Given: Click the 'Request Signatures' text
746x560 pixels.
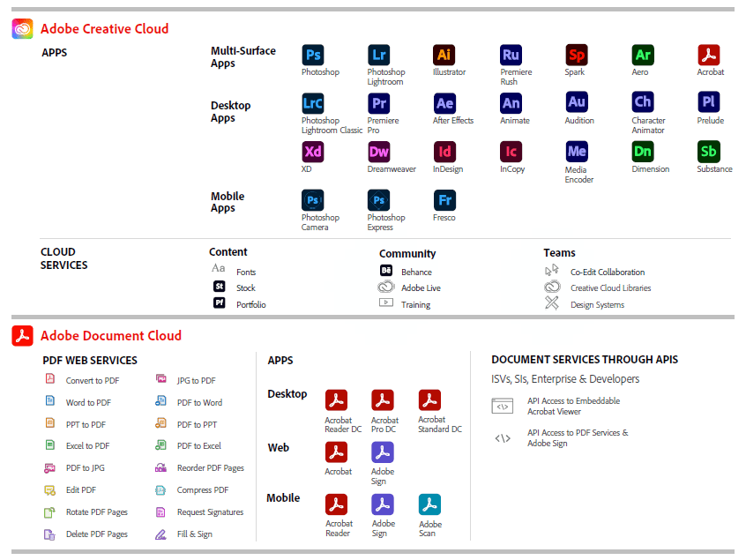Looking at the screenshot, I should [210, 512].
